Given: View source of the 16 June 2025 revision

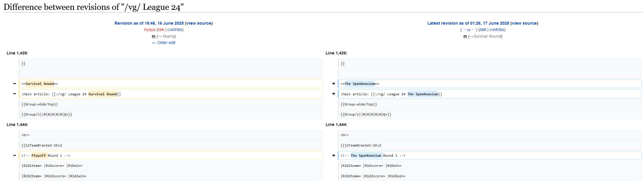Looking at the screenshot, I should click(199, 23).
